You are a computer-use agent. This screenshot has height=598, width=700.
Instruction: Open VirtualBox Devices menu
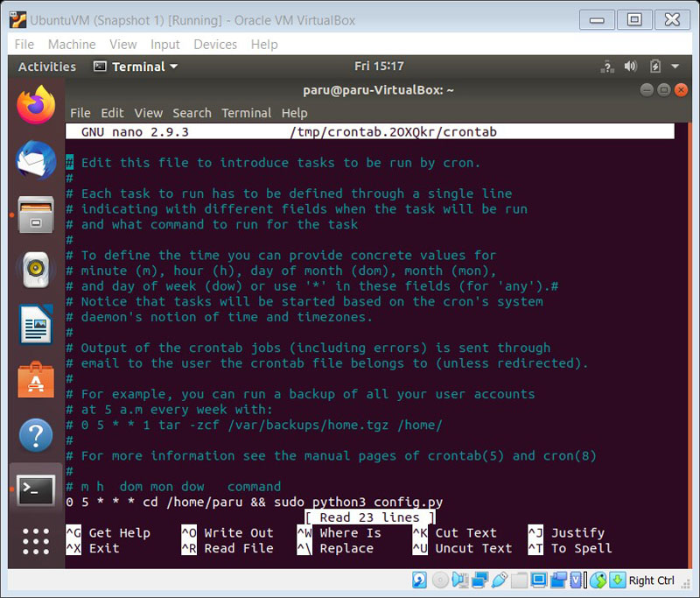[x=215, y=44]
